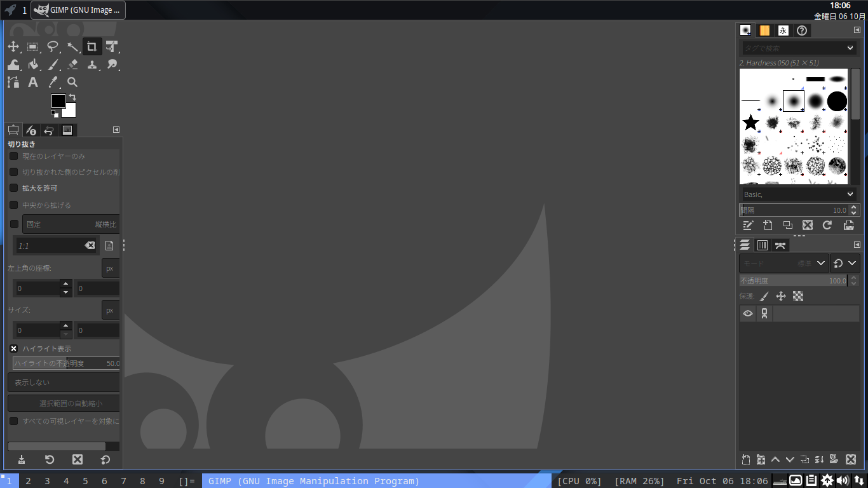This screenshot has width=868, height=488.
Task: Reset tool options to default values
Action: tap(105, 459)
